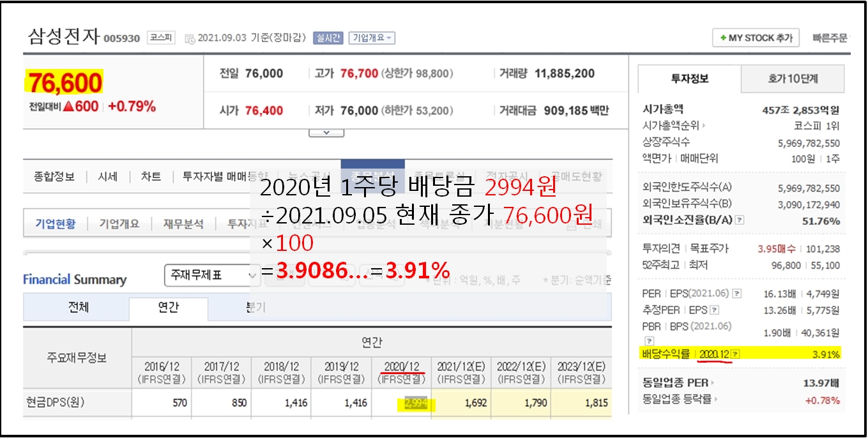Click the 2020/12 column header
The width and height of the screenshot is (868, 438).
point(401,373)
